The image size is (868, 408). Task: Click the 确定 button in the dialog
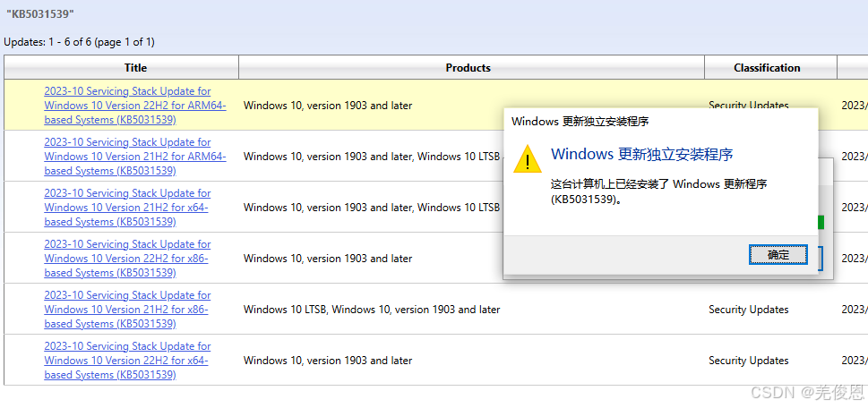[x=778, y=255]
